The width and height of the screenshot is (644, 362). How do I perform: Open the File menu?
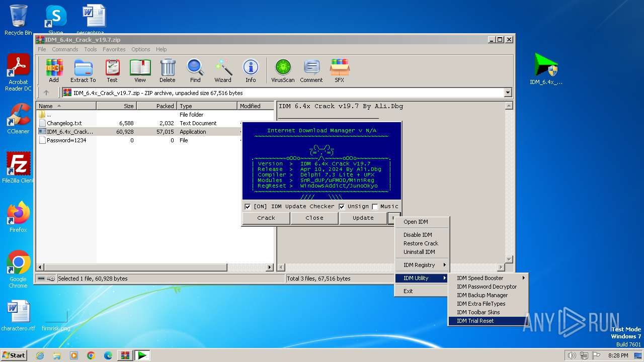pyautogui.click(x=42, y=49)
